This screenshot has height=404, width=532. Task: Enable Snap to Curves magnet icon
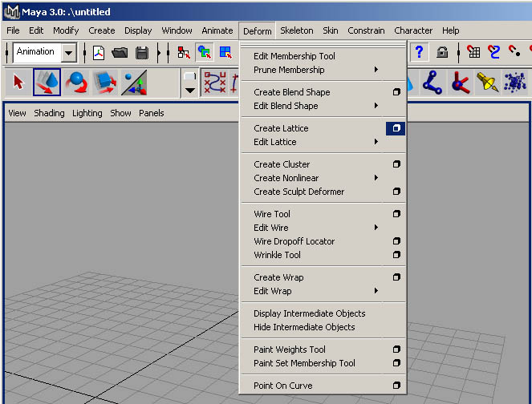[493, 52]
